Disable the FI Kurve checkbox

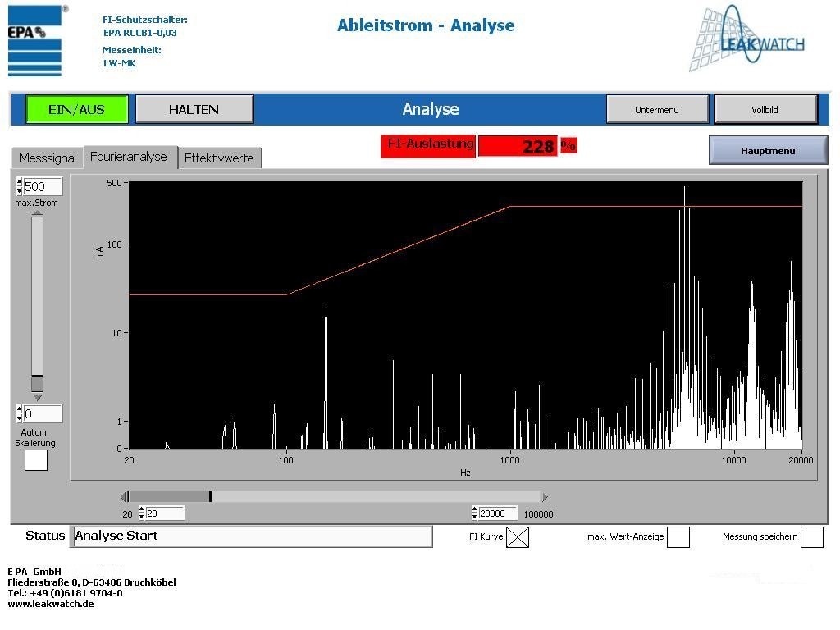tap(518, 537)
